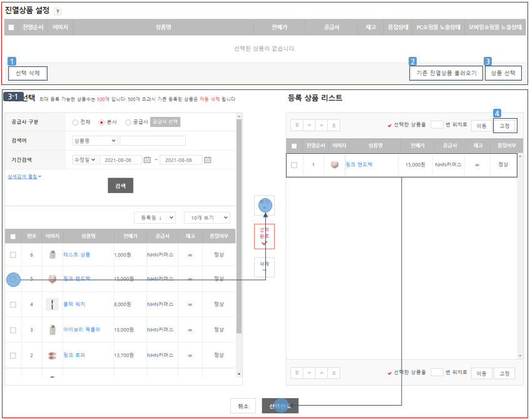Image resolution: width=530 pixels, height=420 pixels.
Task: Open the 10개 보기 page size dropdown
Action: pyautogui.click(x=207, y=217)
